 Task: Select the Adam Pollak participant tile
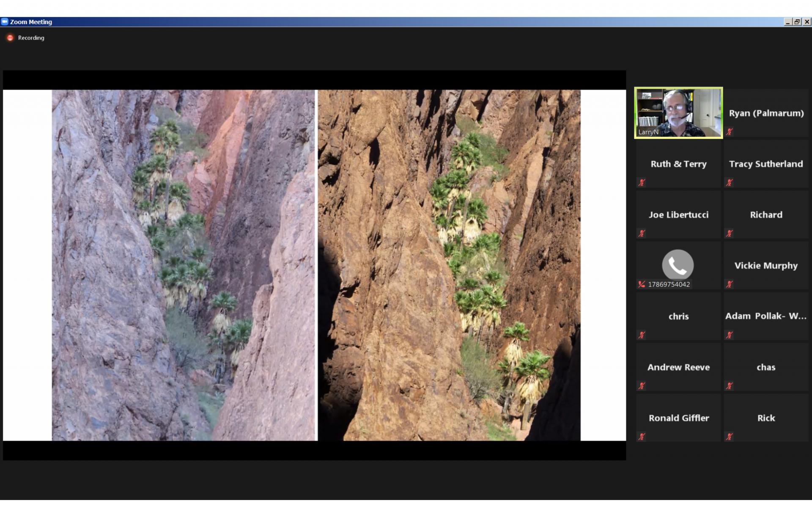click(766, 316)
